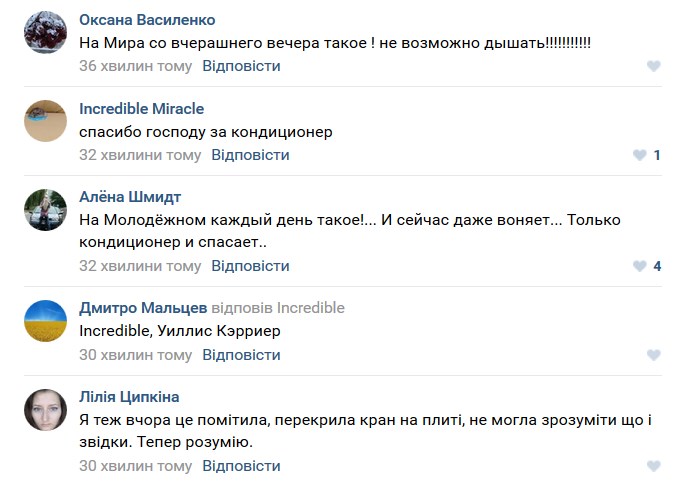Open Оксана Василенко's avatar photo
This screenshot has width=686, height=484.
[x=45, y=32]
